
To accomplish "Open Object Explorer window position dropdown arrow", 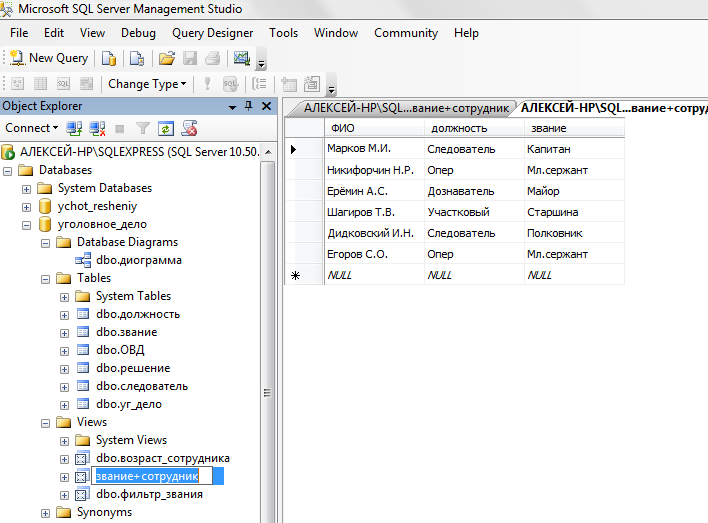I will tap(233, 107).
